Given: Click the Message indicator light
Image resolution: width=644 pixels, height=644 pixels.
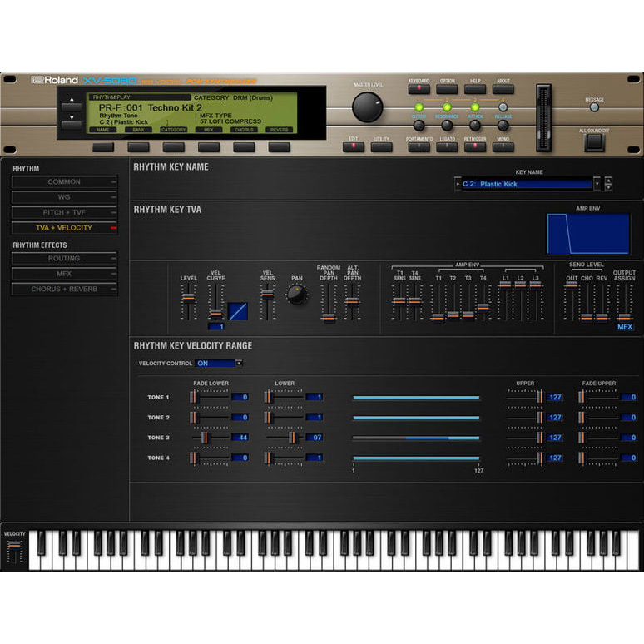Looking at the screenshot, I should point(594,107).
